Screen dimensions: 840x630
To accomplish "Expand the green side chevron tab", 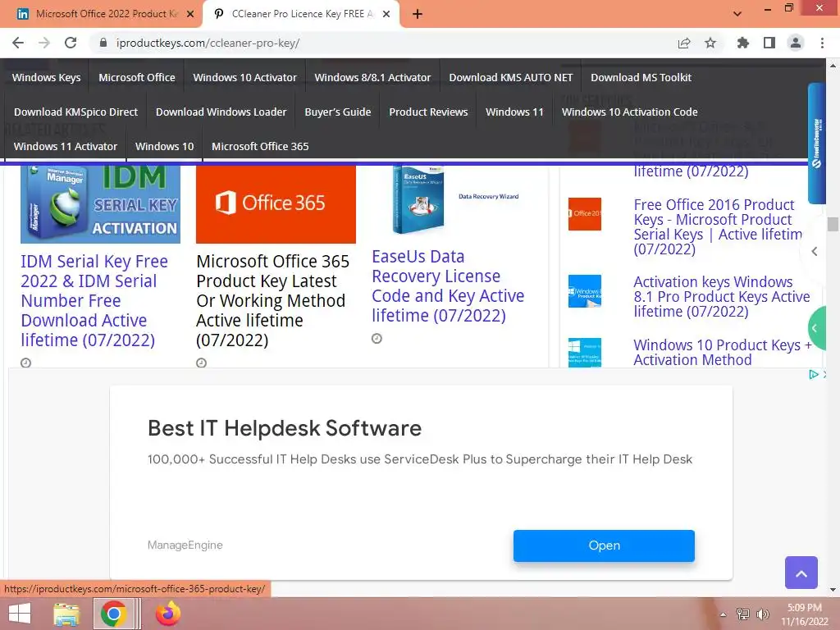I will click(816, 328).
